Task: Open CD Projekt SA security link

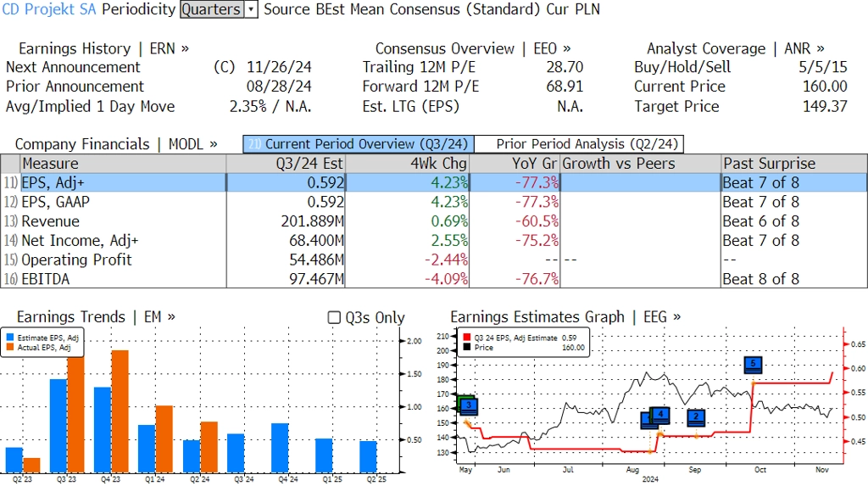Action: pyautogui.click(x=48, y=9)
